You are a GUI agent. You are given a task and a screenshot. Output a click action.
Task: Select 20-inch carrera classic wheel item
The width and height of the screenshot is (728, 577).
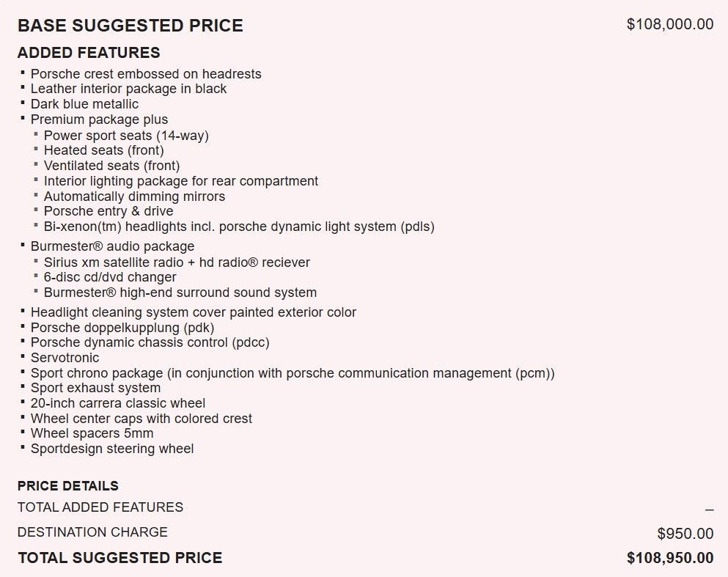coord(118,403)
